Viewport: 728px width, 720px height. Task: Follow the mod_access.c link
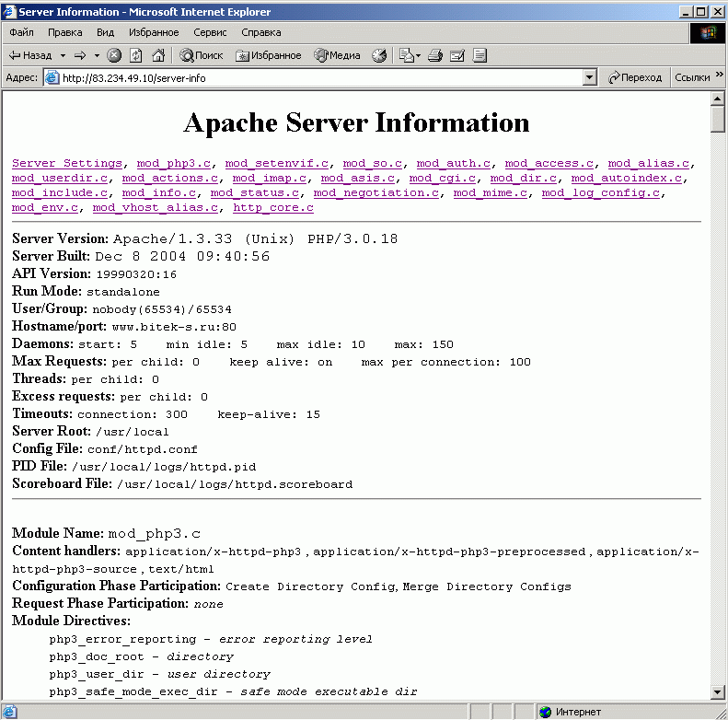pyautogui.click(x=549, y=164)
